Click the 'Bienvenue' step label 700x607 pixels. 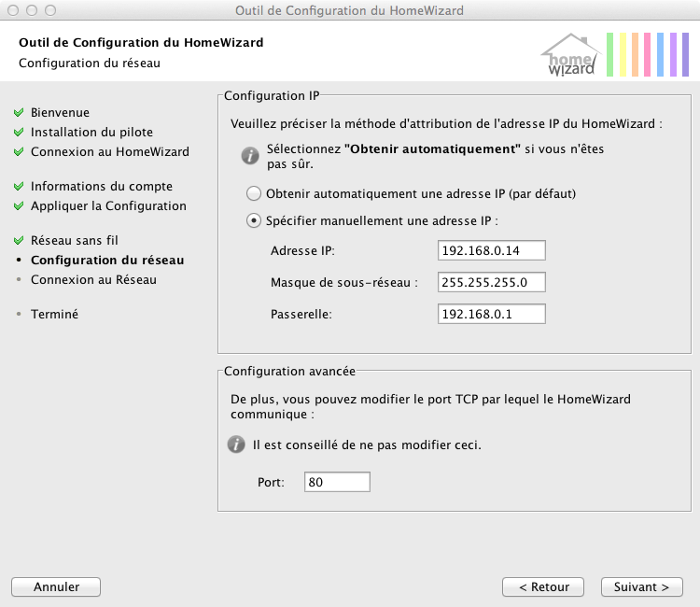60,113
